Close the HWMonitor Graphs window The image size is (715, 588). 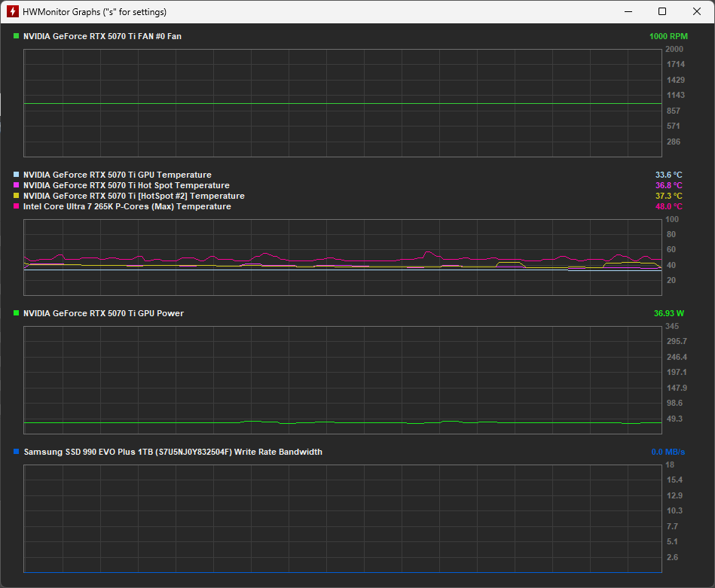(697, 11)
